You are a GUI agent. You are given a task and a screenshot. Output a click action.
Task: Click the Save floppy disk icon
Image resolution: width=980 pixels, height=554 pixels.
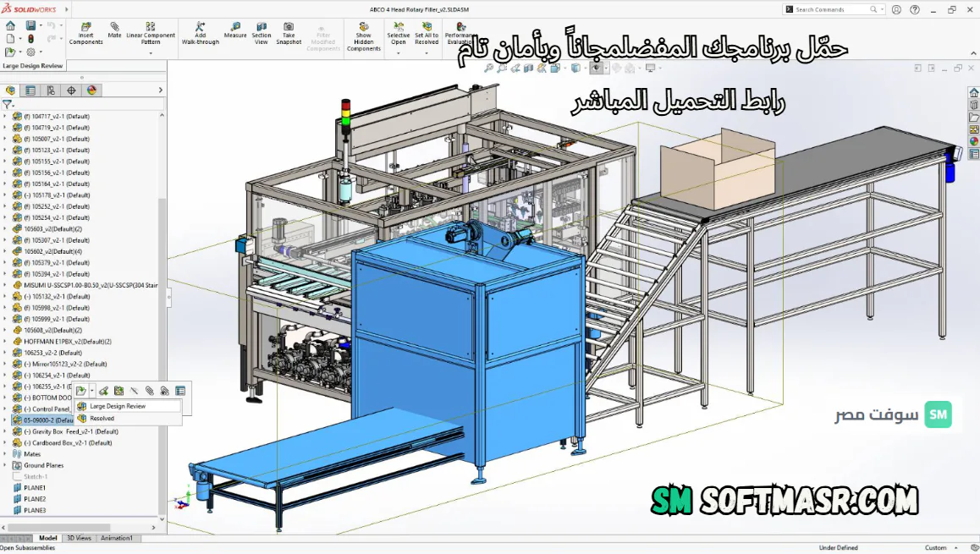[30, 25]
